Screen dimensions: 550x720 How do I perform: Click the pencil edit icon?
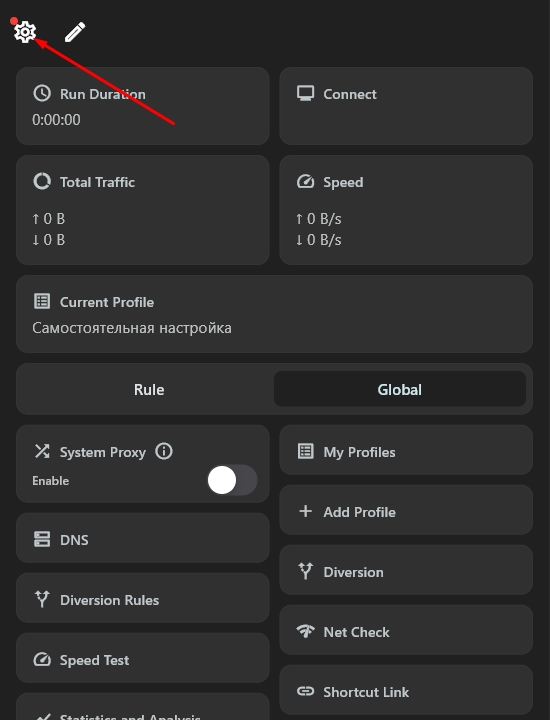click(75, 32)
